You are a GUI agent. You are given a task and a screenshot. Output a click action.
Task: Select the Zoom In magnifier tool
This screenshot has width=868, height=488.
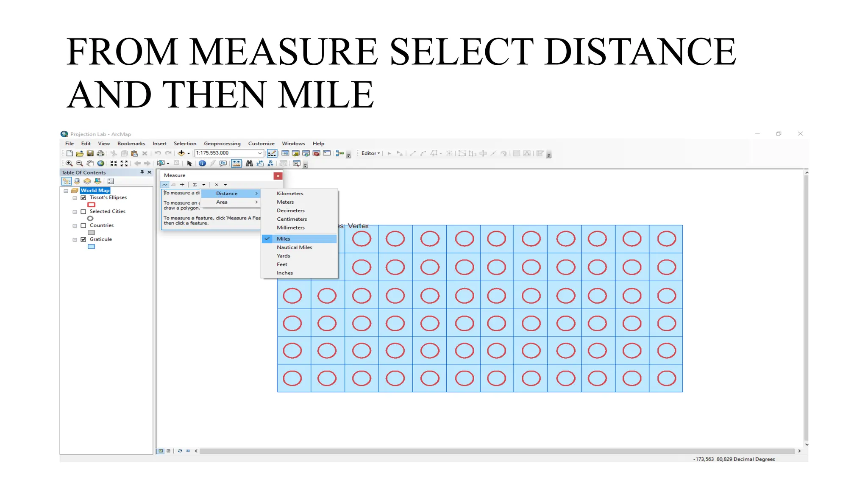click(69, 163)
